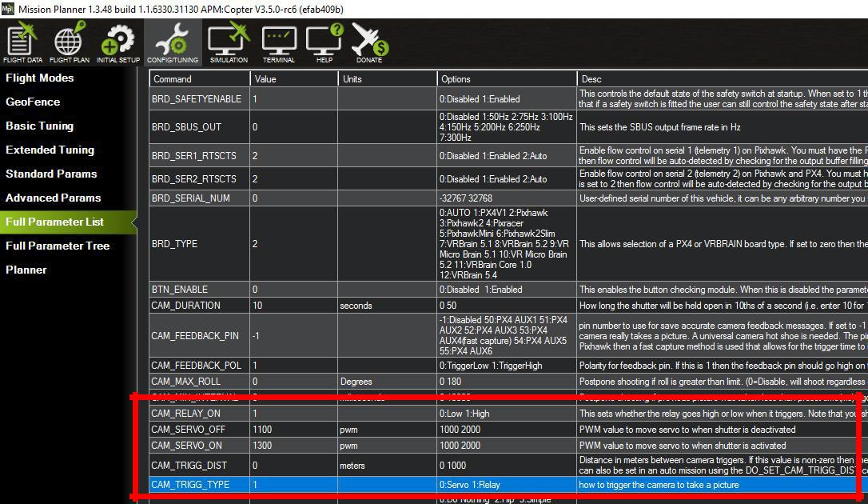Click the CAM_DURATION value field
868x504 pixels.
(x=293, y=306)
